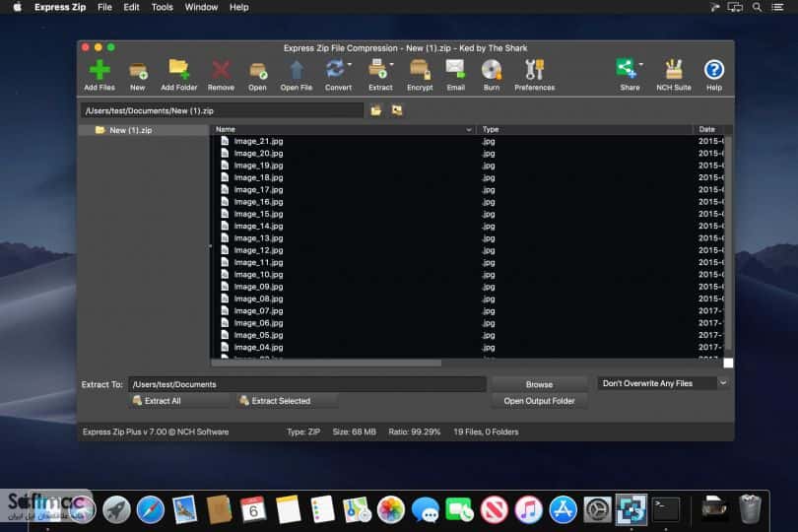Open the Window menu
798x532 pixels.
pyautogui.click(x=201, y=7)
